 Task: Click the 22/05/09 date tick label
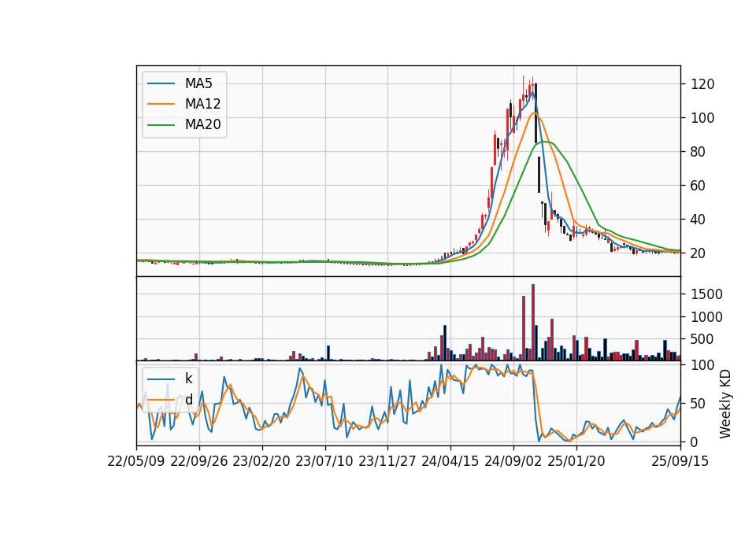[136, 461]
